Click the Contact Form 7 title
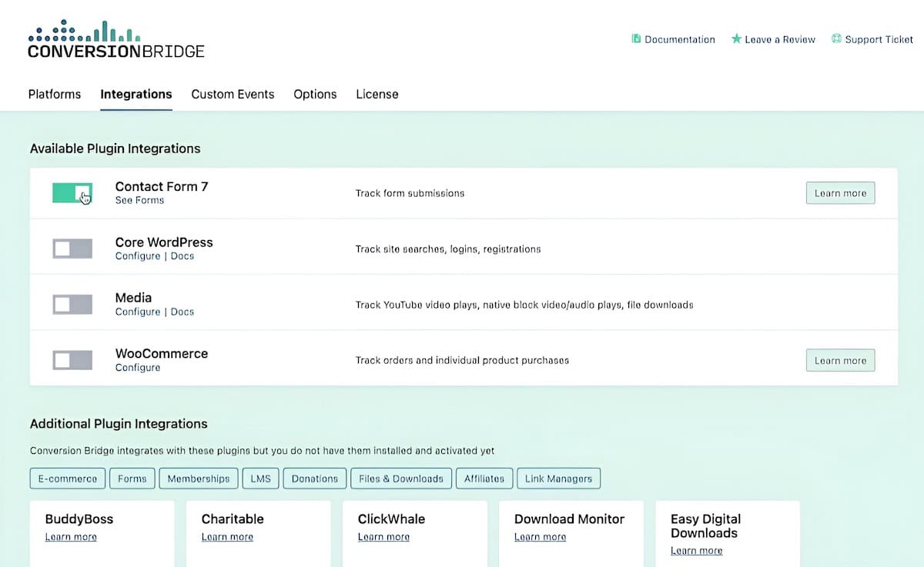The width and height of the screenshot is (924, 567). (162, 186)
